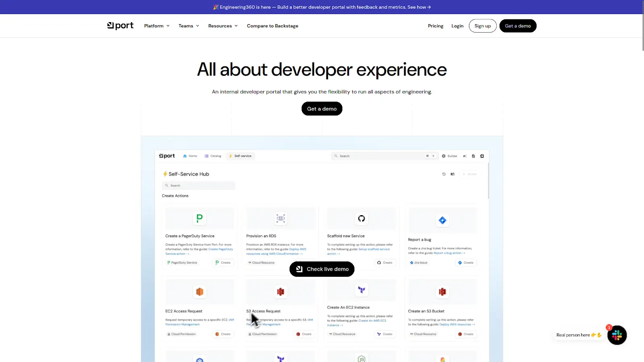Image resolution: width=644 pixels, height=362 pixels.
Task: Click the Sign up button
Action: click(x=483, y=26)
